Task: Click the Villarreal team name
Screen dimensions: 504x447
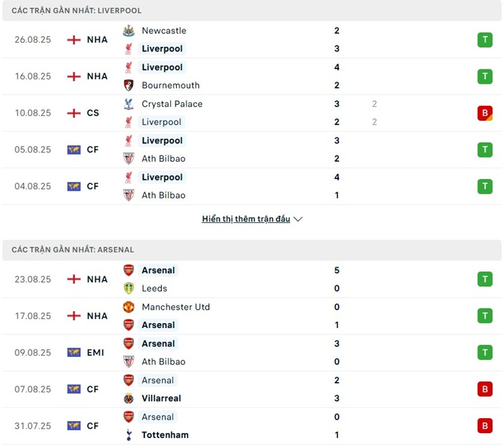Action: [x=161, y=398]
